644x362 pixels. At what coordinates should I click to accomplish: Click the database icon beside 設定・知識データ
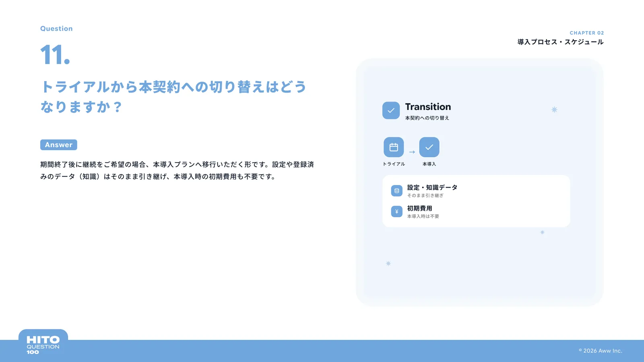click(x=396, y=191)
